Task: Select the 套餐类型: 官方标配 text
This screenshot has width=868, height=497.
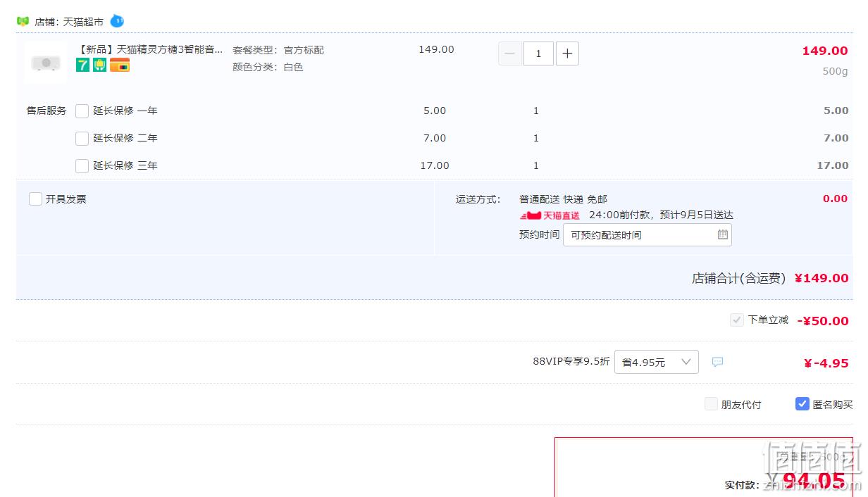Action: tap(278, 51)
